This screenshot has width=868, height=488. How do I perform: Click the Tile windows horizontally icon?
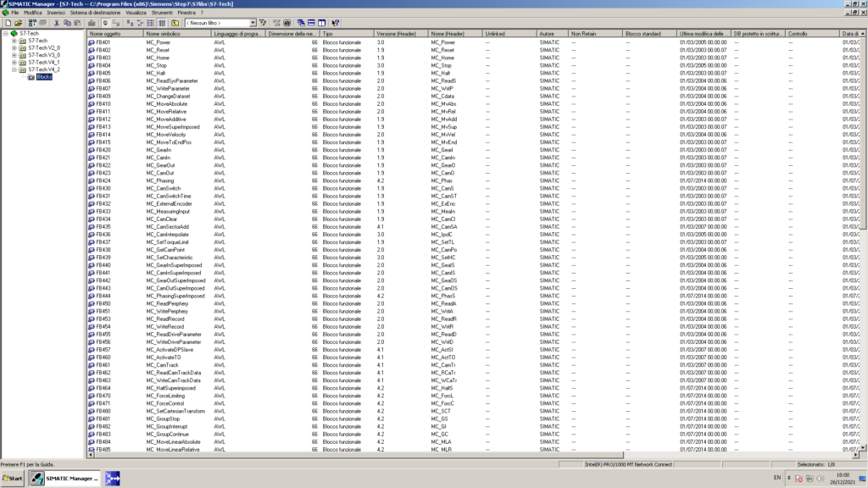(311, 23)
